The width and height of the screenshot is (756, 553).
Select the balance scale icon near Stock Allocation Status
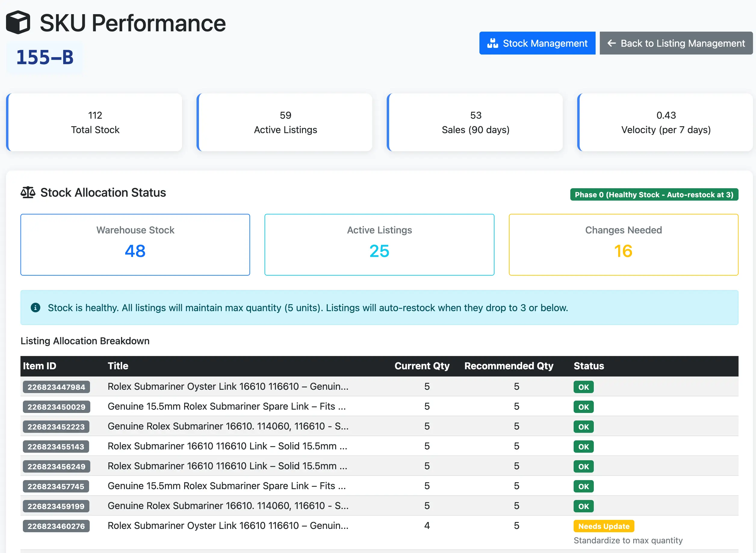coord(28,192)
